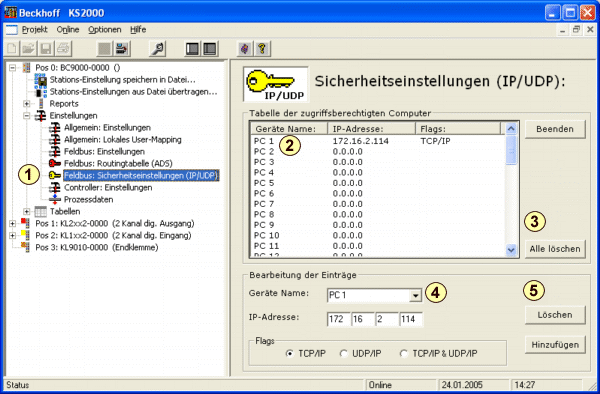Image resolution: width=600 pixels, height=394 pixels.
Task: Select the TCP/IP radio button
Action: (x=290, y=353)
